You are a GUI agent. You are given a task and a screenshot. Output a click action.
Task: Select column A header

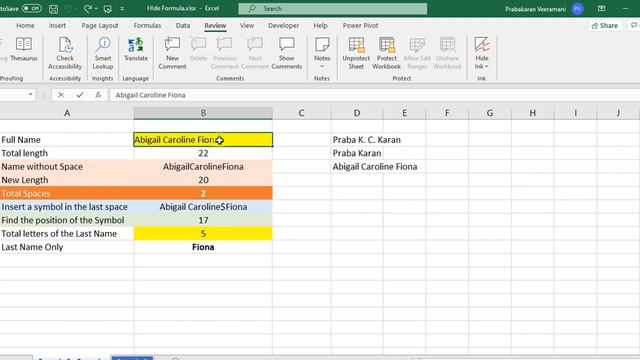point(67,113)
